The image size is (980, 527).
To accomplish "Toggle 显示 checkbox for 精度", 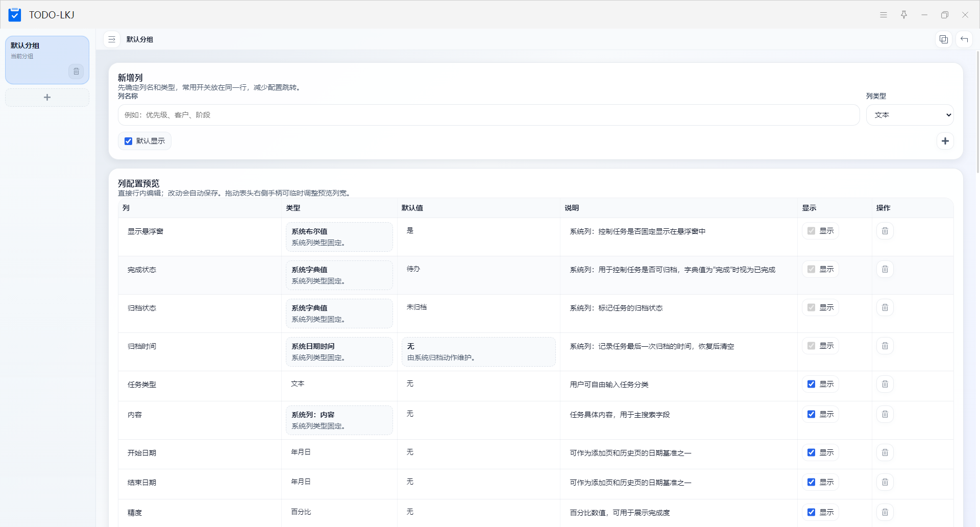I will click(x=811, y=512).
